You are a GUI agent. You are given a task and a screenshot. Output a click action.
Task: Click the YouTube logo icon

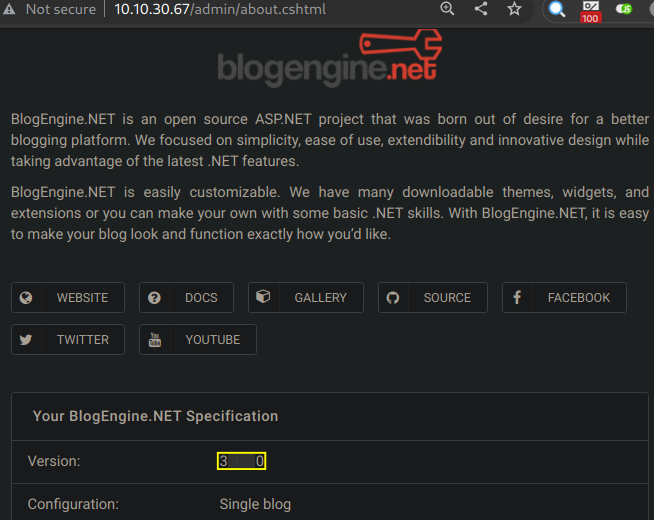point(155,340)
